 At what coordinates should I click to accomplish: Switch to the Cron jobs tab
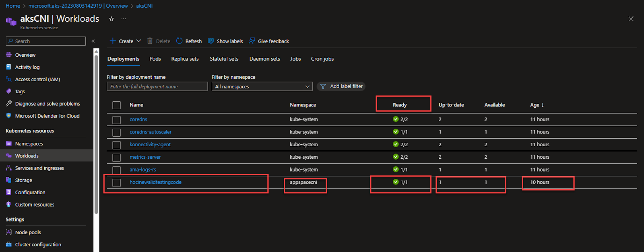coord(322,59)
